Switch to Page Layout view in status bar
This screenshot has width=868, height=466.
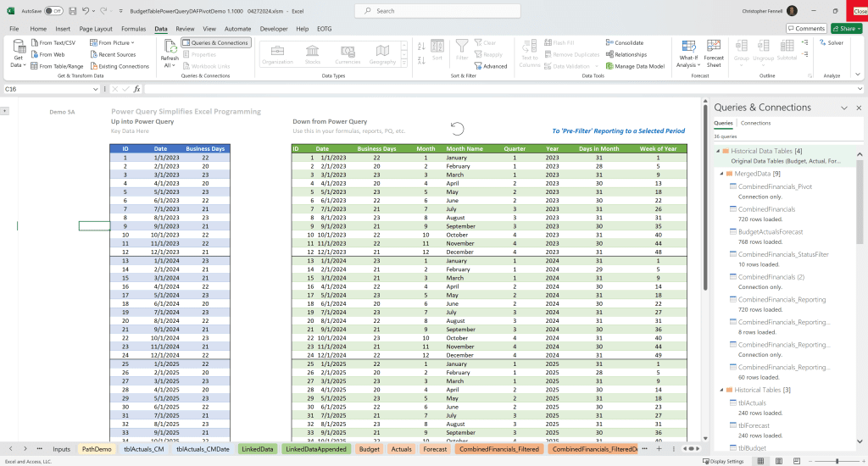778,461
